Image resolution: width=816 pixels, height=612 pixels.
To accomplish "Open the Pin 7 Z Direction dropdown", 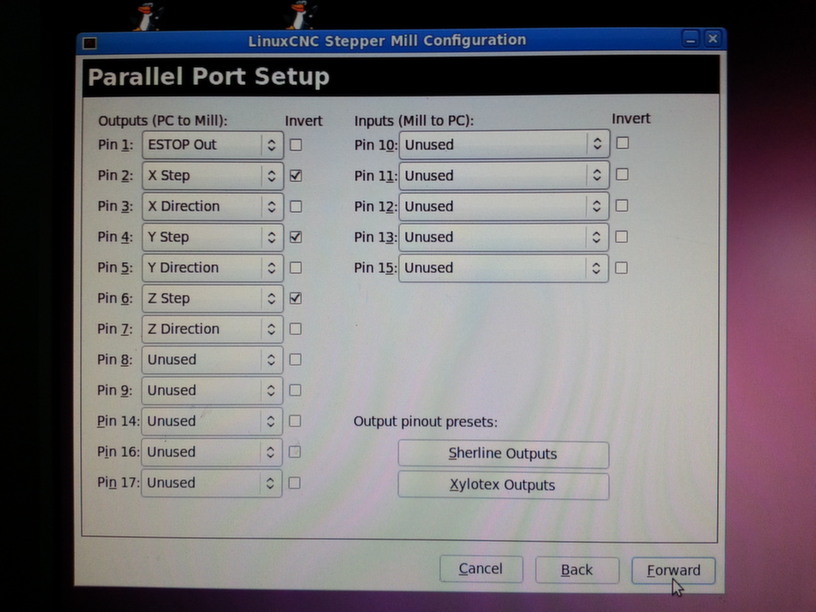I will pyautogui.click(x=212, y=329).
